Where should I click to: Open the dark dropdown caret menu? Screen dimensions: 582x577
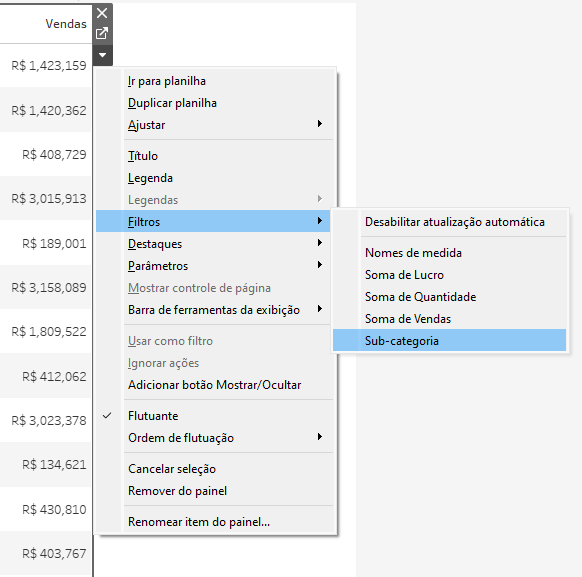pyautogui.click(x=102, y=55)
